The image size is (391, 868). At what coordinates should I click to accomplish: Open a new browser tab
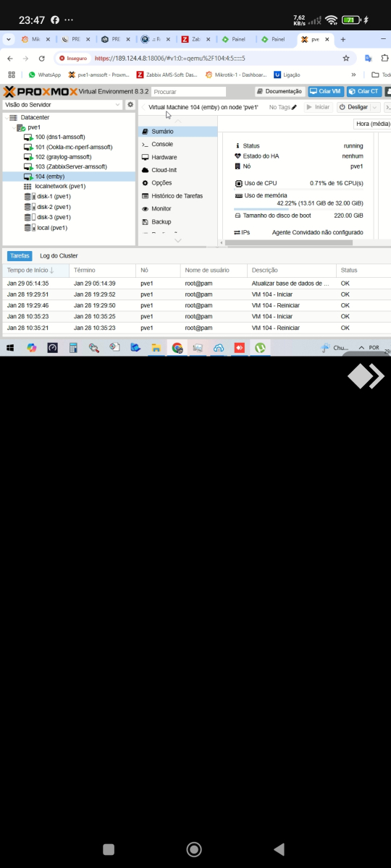point(342,39)
